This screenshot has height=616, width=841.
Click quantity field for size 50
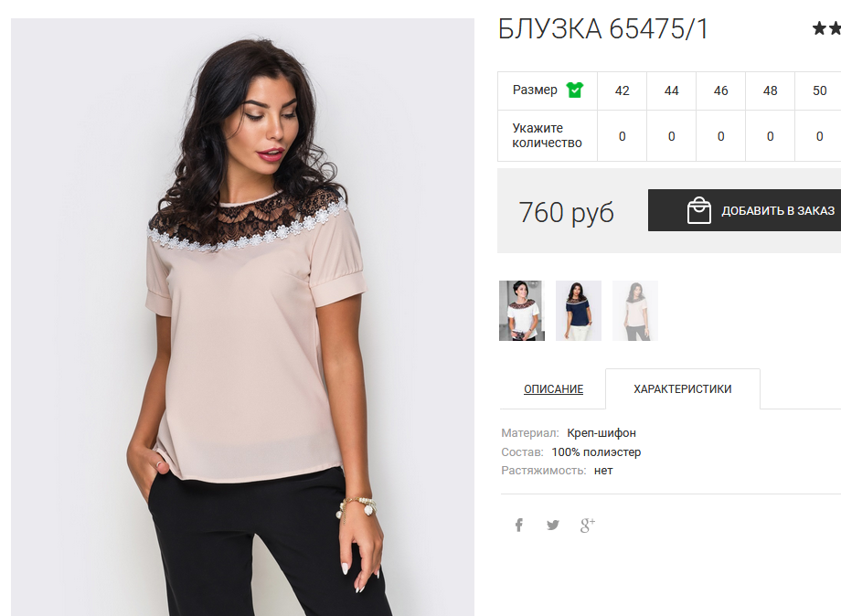tap(820, 136)
